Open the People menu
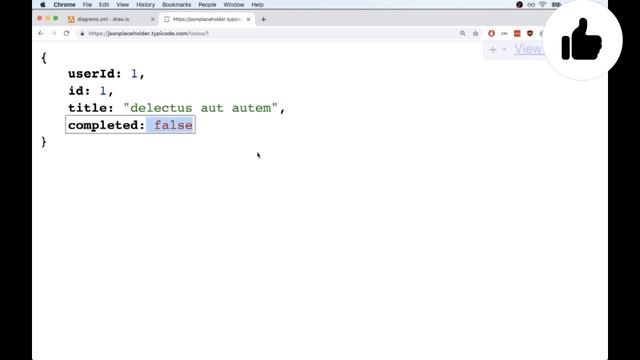 click(x=207, y=4)
